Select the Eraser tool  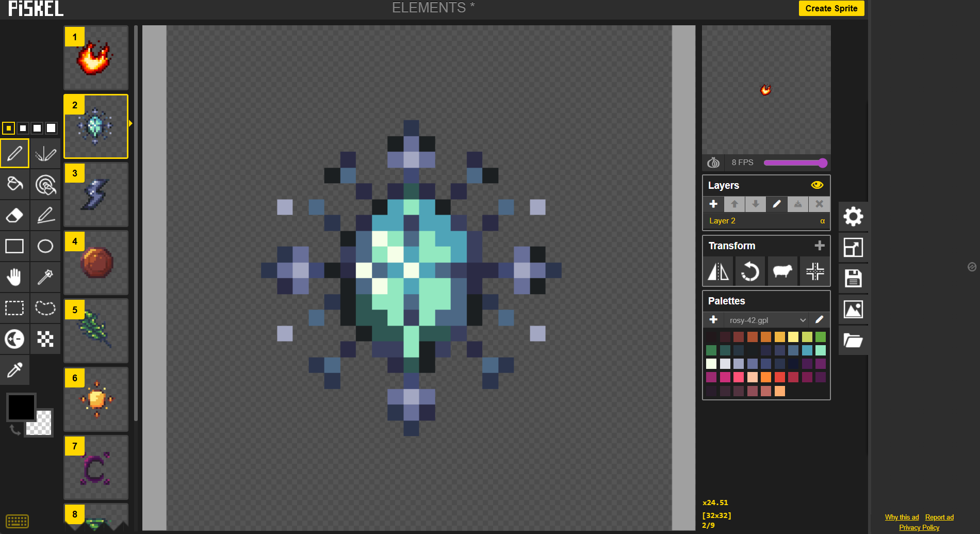pyautogui.click(x=14, y=215)
